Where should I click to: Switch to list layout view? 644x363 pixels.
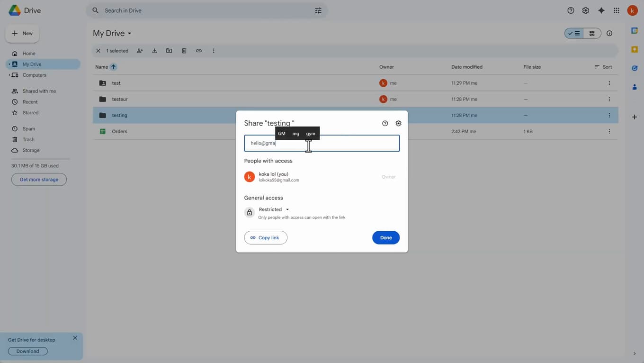tap(574, 33)
